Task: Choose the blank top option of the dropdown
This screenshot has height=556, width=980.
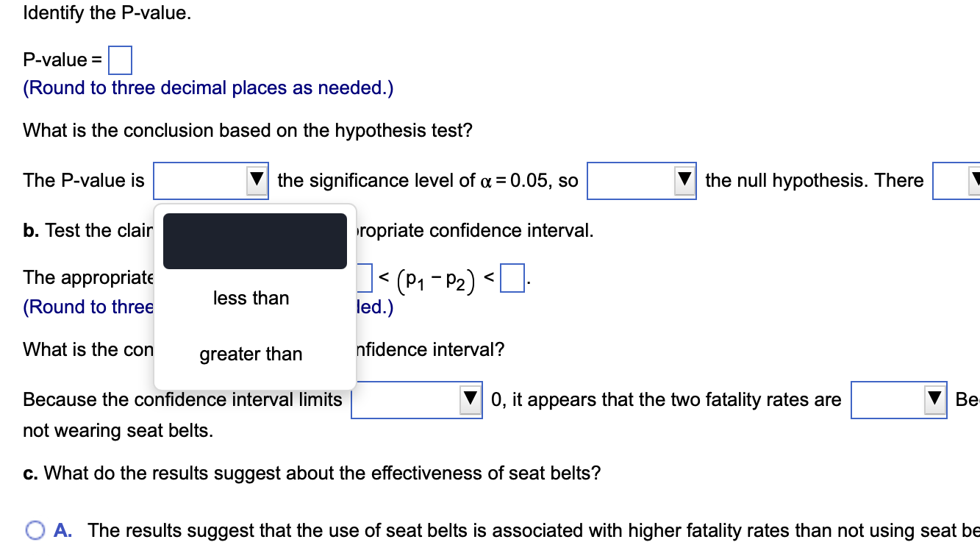Action: (254, 240)
